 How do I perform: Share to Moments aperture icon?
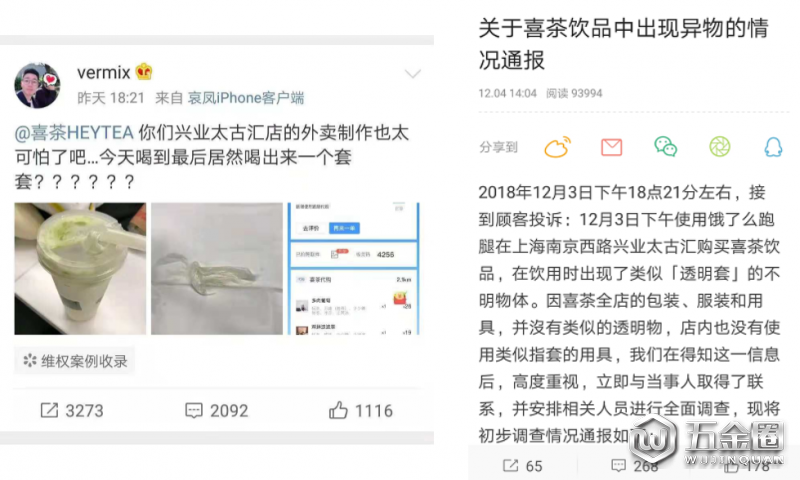click(720, 147)
